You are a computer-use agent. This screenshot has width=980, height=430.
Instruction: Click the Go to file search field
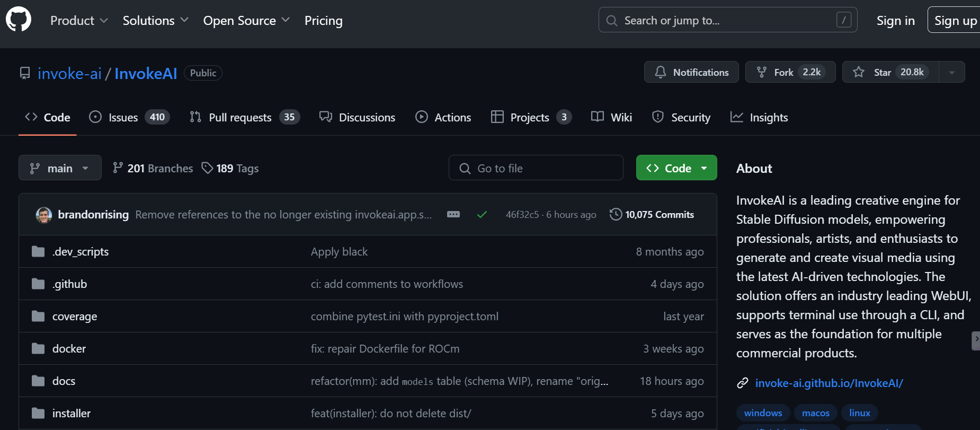536,168
